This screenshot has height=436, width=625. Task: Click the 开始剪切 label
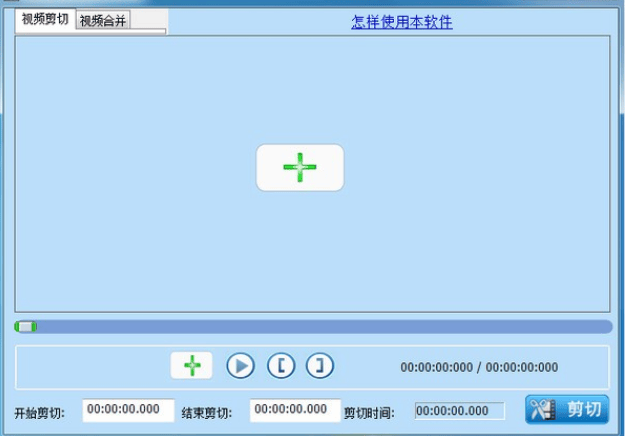[x=40, y=412]
